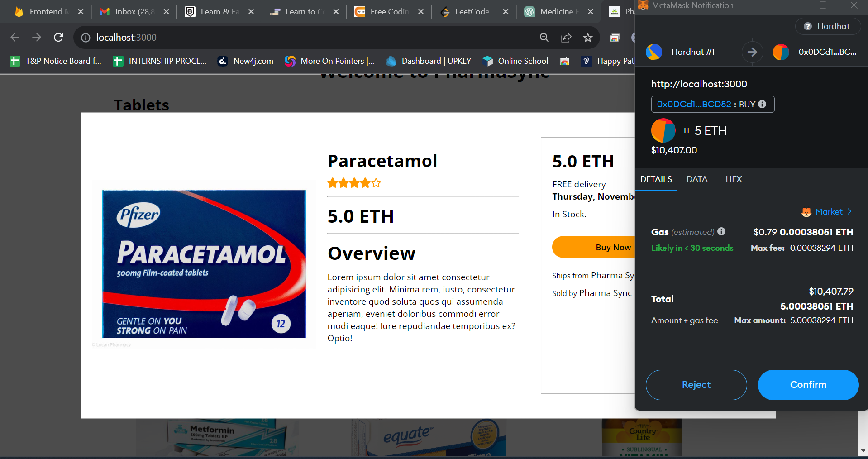Screen dimensions: 868x459
Task: Open the Market gas fee options
Action: click(x=827, y=212)
